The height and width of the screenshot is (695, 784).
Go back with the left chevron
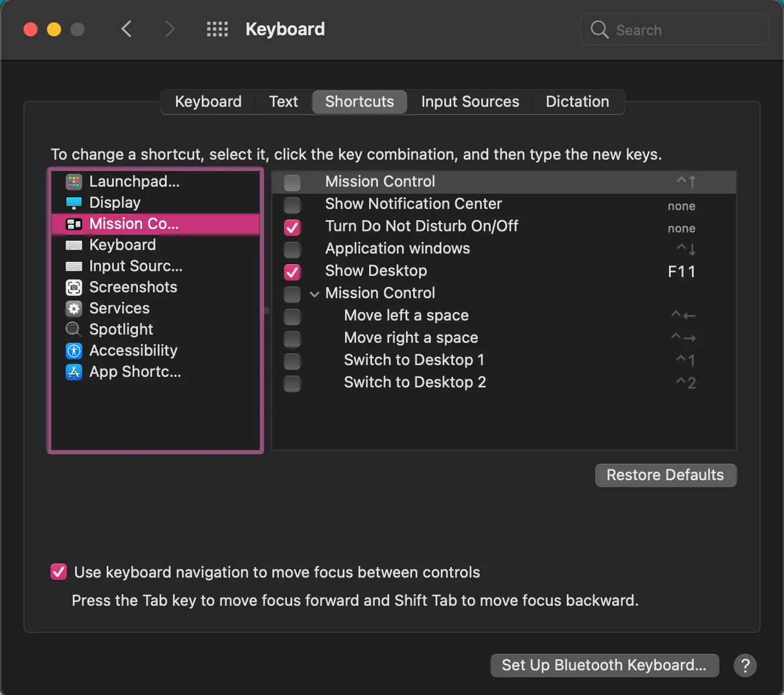pyautogui.click(x=126, y=29)
